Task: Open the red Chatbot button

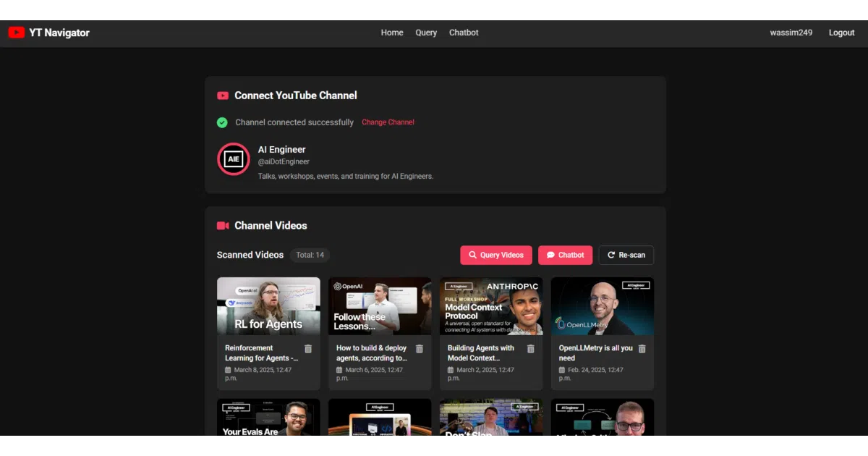Action: [565, 255]
